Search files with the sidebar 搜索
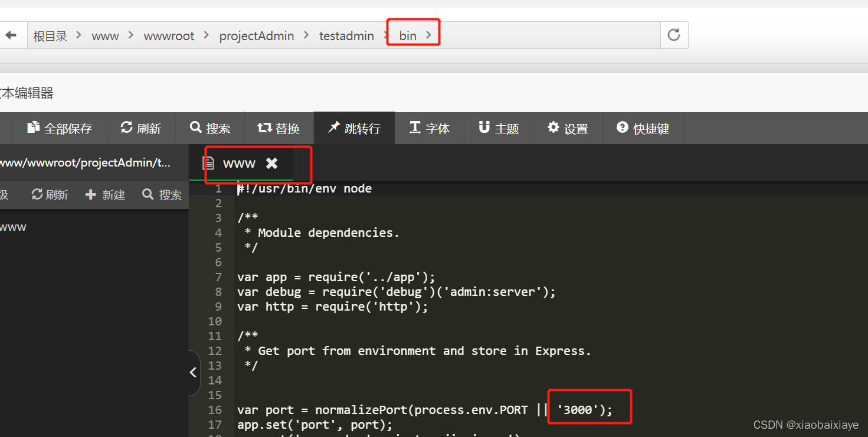Image resolution: width=868 pixels, height=437 pixels. pyautogui.click(x=162, y=194)
